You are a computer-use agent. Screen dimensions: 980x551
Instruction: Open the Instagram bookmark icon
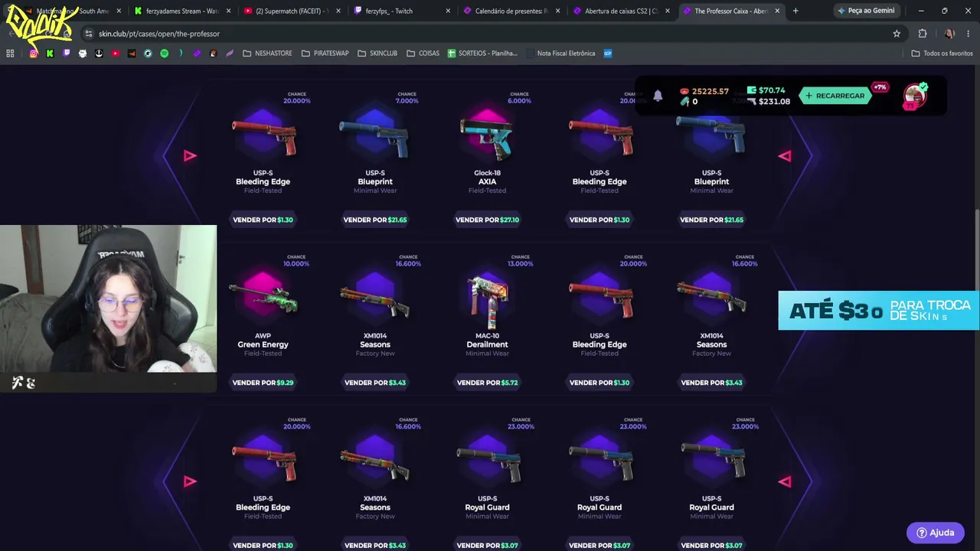(34, 54)
